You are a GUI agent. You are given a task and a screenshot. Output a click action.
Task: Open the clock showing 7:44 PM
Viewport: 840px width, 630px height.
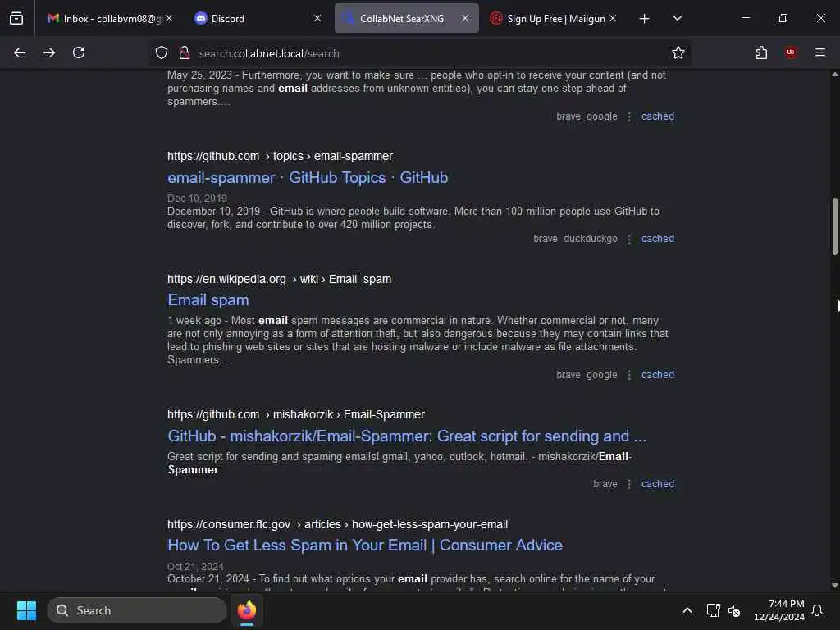779,610
